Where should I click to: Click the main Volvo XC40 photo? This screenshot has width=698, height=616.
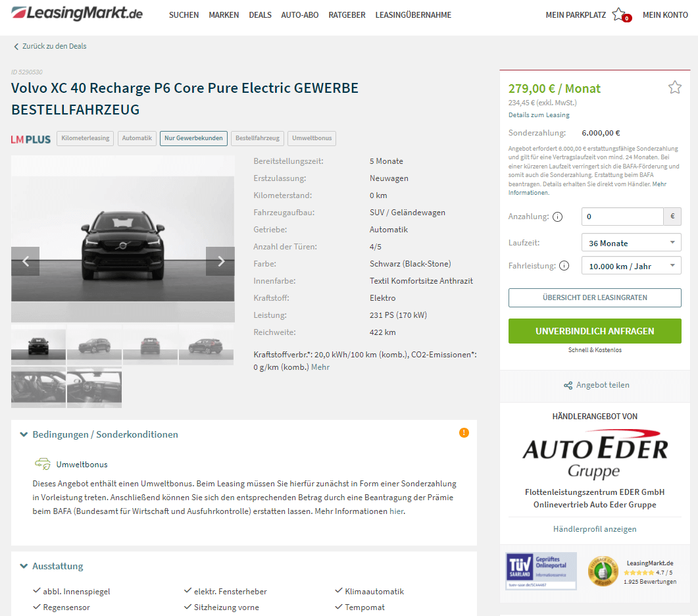tap(123, 239)
